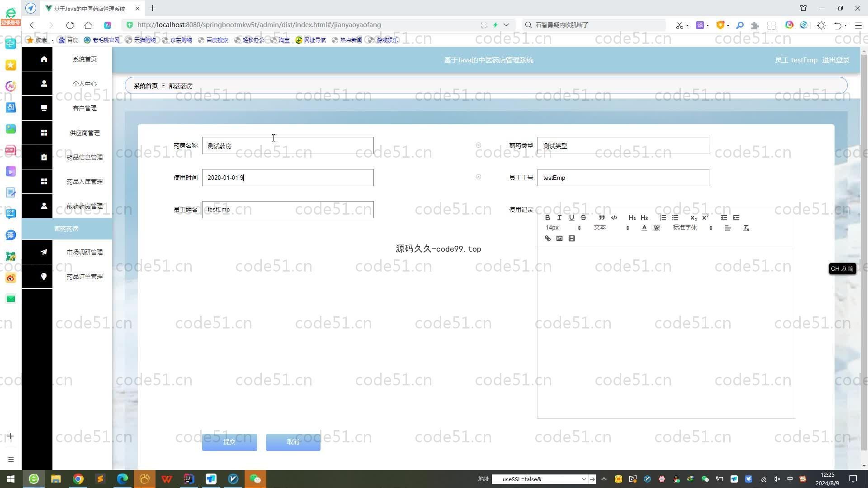Open the Windows Start menu

click(11, 479)
